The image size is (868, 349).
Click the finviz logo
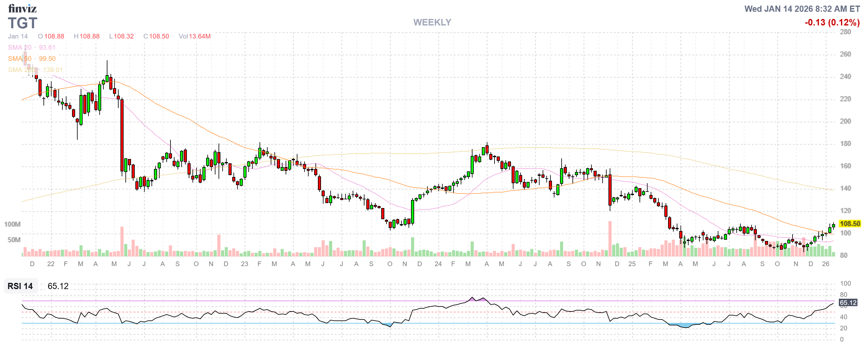coord(22,8)
